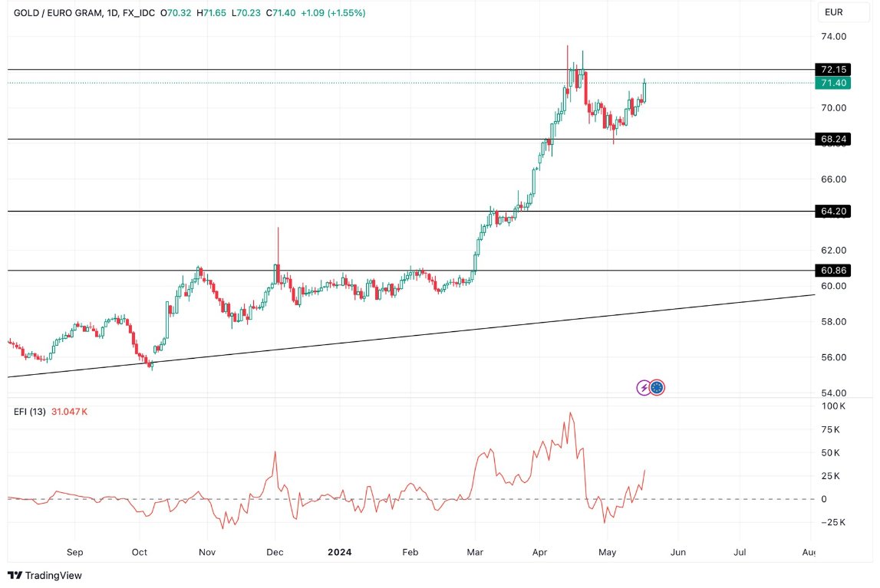
Task: Open the EU flag event marker on chart
Action: click(657, 387)
